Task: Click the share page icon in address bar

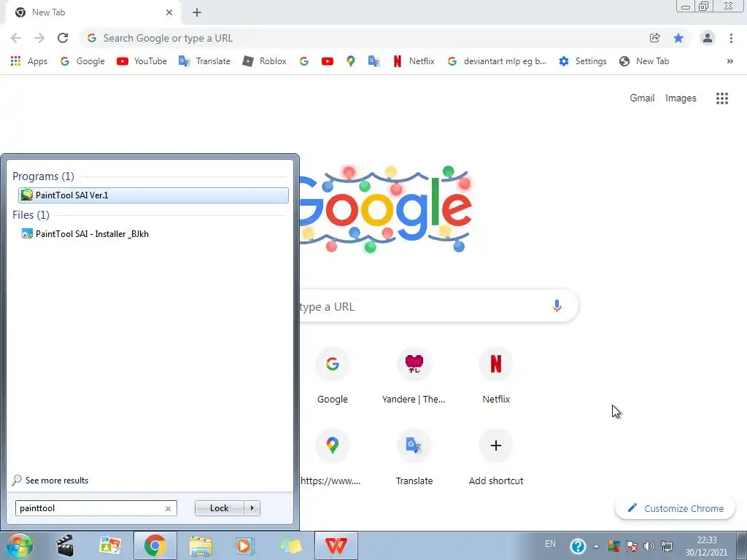Action: [654, 38]
